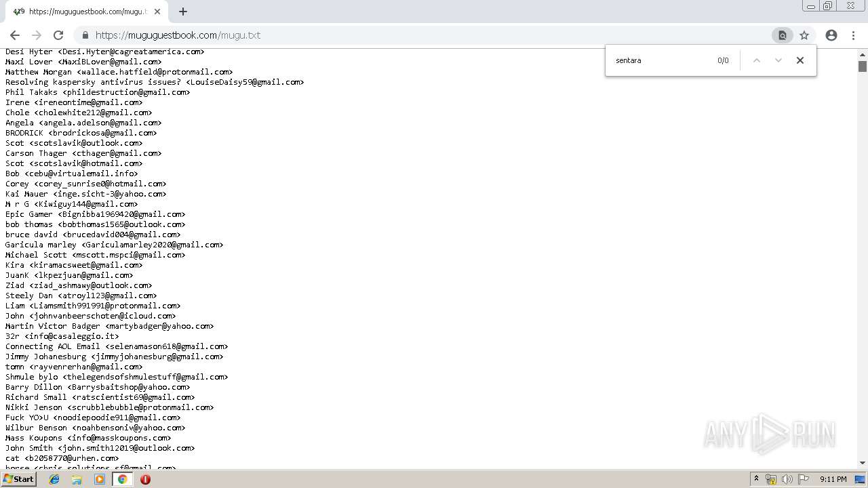Click the line 'Wilbur Benson <noahbensoniv@yahoo.com>'

tap(96, 428)
